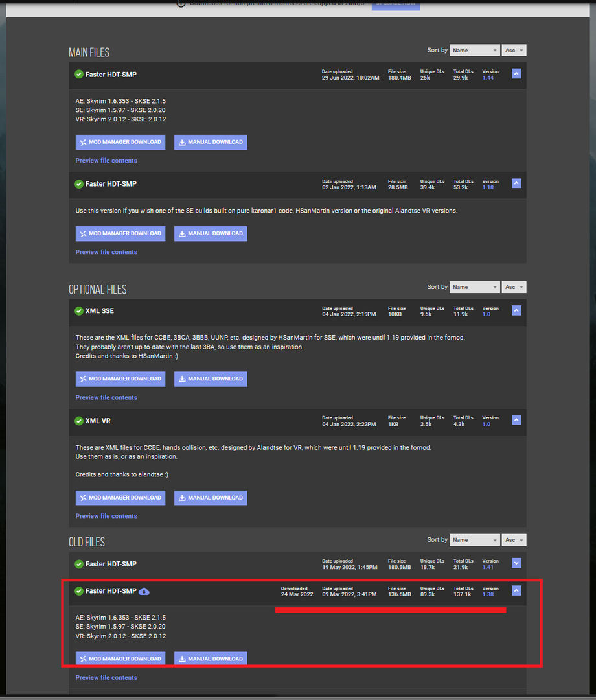Open Main Files Asc order dropdown

click(x=514, y=51)
